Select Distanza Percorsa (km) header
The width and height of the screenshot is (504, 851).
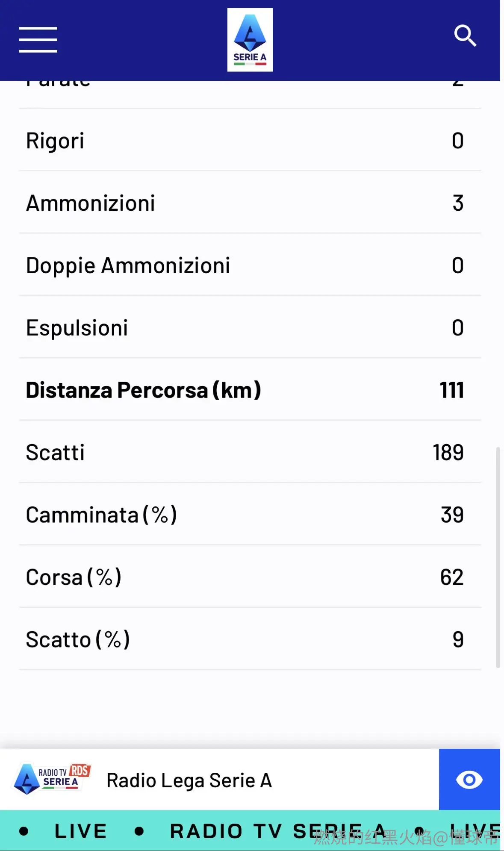coord(144,390)
